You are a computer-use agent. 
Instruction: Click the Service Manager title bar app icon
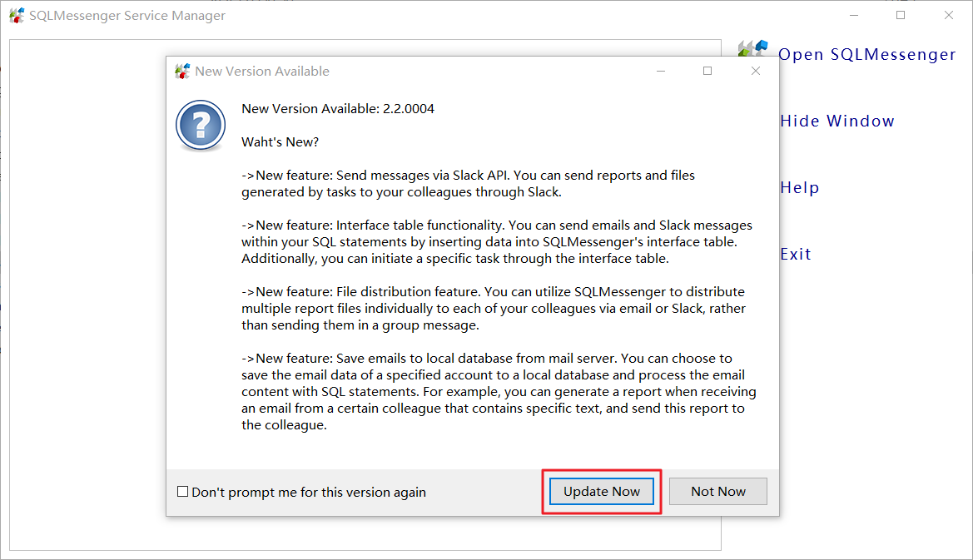(x=16, y=16)
